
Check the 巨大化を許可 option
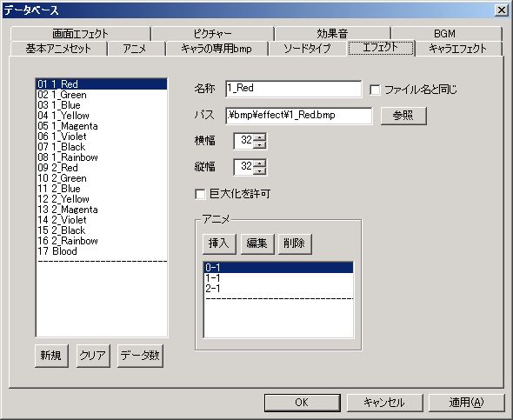200,194
